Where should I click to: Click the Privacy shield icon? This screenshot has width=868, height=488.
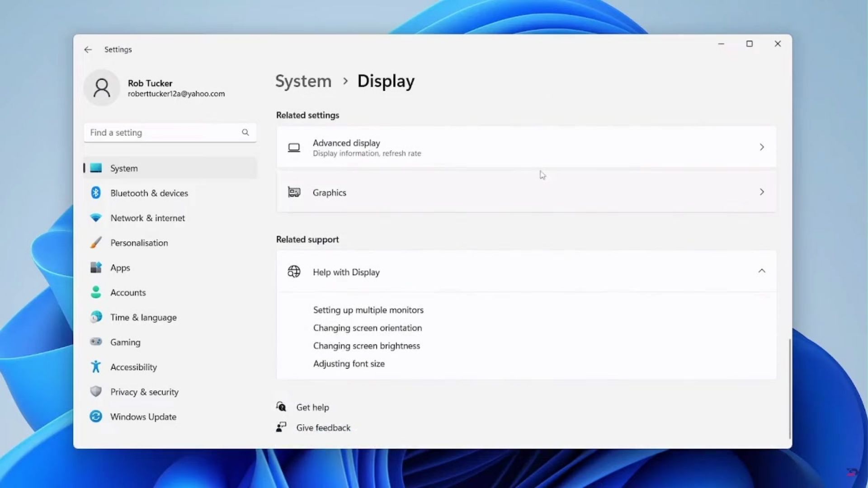(96, 392)
